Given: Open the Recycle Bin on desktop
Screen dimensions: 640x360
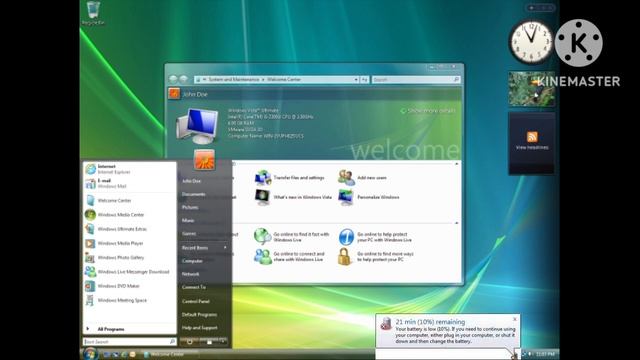Looking at the screenshot, I should pos(93,13).
